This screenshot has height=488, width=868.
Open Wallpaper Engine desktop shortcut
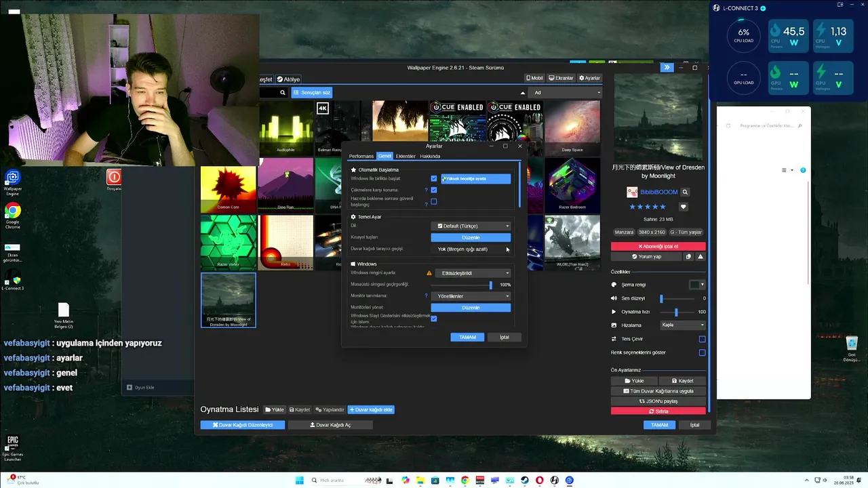[x=12, y=182]
